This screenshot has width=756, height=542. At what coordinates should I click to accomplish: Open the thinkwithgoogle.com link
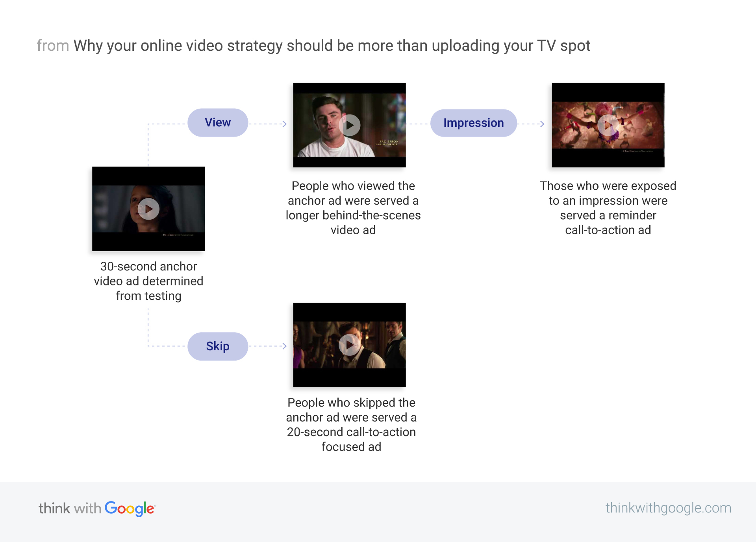point(668,508)
